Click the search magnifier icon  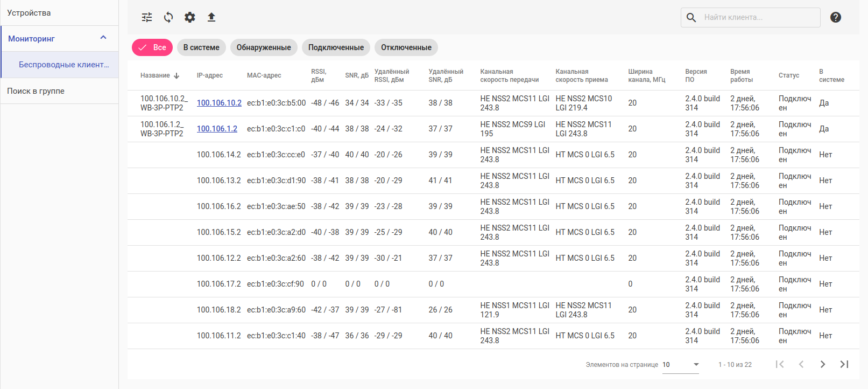[691, 17]
